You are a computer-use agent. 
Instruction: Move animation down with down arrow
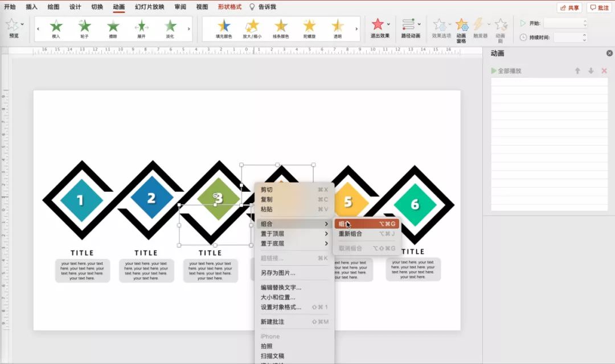591,71
